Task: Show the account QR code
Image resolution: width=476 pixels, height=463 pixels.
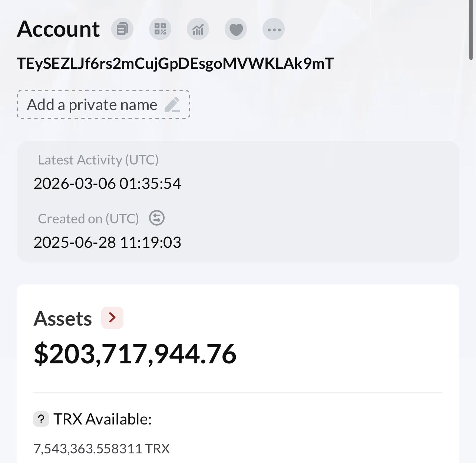Action: coord(160,29)
